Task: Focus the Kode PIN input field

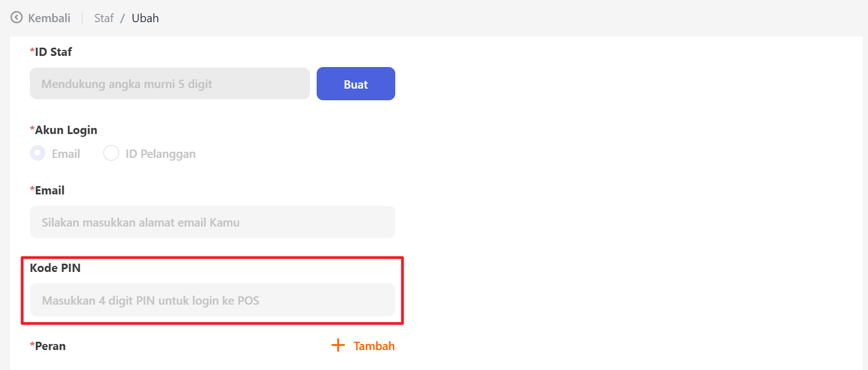Action: (212, 300)
